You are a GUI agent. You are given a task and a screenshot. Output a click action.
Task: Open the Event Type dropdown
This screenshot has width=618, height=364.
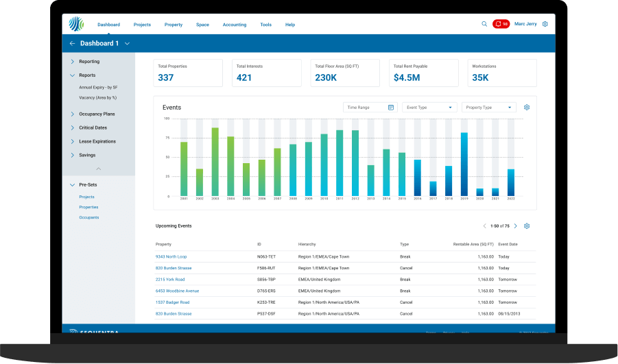pos(429,108)
